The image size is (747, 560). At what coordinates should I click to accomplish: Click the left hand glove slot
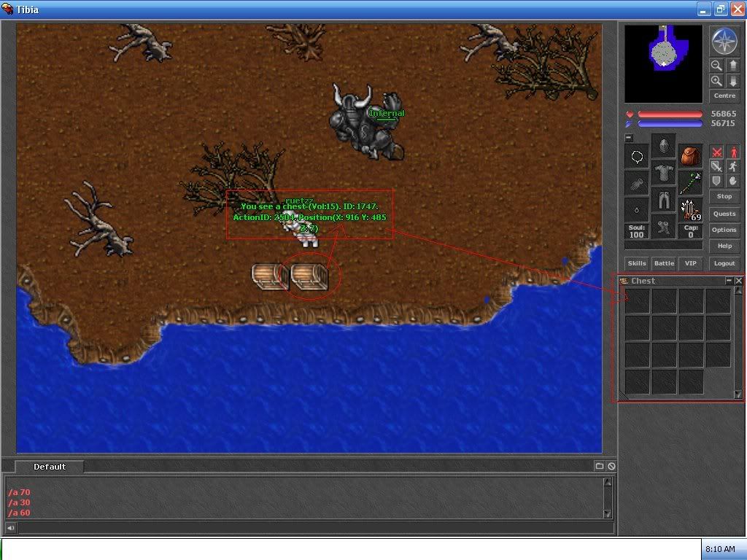click(637, 183)
